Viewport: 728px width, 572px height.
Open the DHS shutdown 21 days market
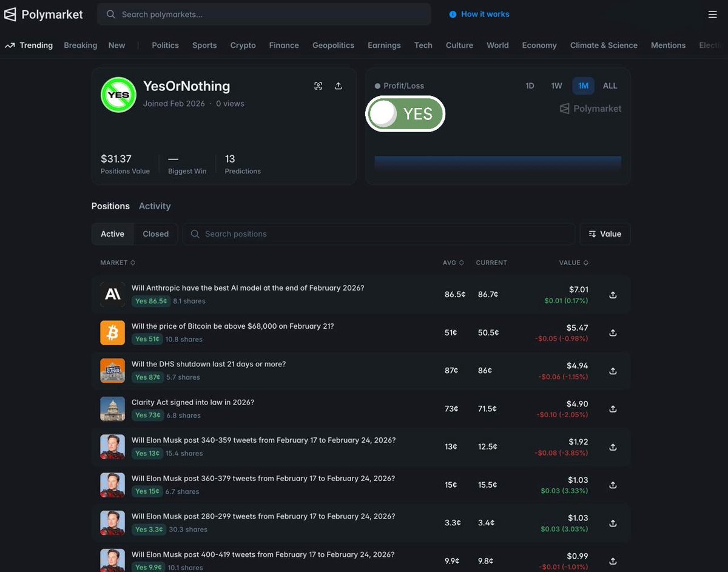[x=209, y=365]
